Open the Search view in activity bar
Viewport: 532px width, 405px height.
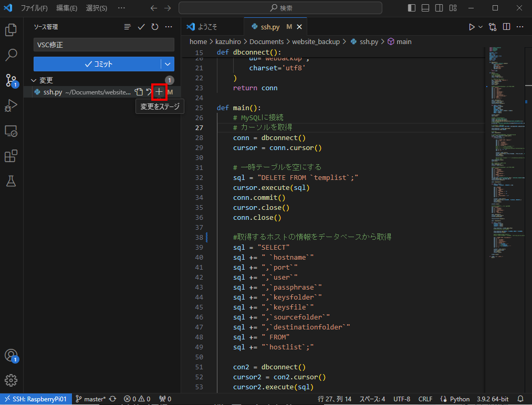pyautogui.click(x=11, y=55)
